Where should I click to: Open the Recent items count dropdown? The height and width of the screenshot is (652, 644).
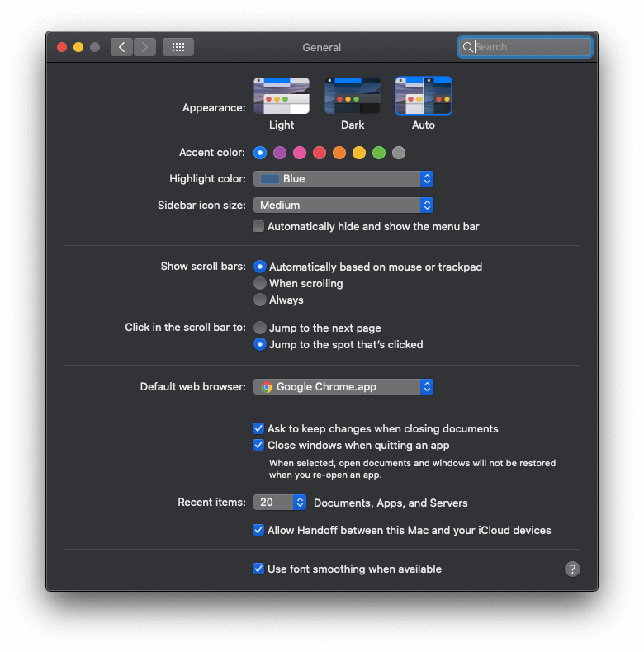(x=280, y=503)
